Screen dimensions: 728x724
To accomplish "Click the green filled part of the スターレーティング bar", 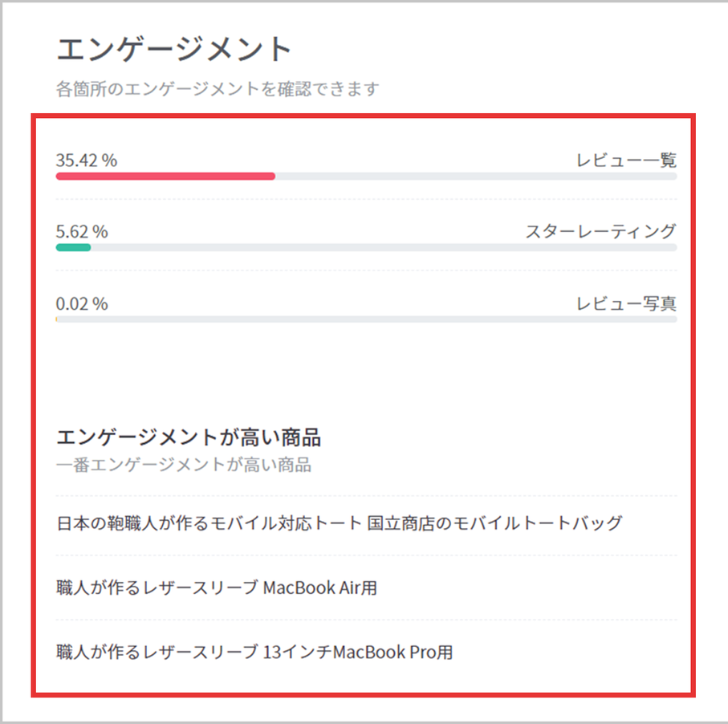I will 73,247.
